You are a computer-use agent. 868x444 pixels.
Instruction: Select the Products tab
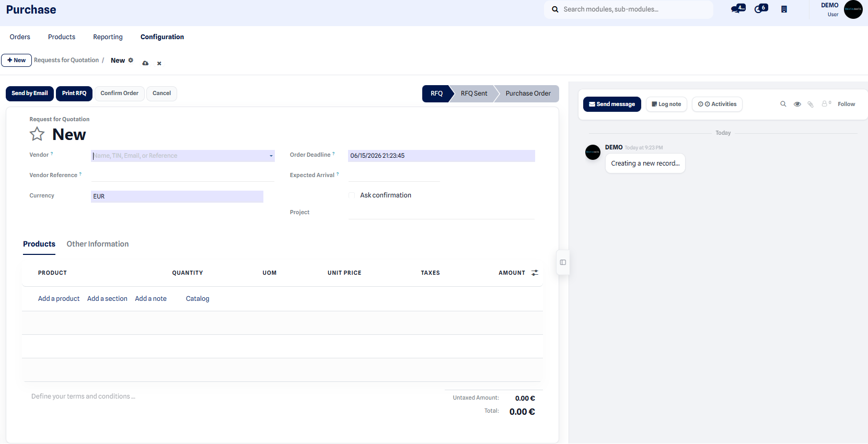pos(39,244)
